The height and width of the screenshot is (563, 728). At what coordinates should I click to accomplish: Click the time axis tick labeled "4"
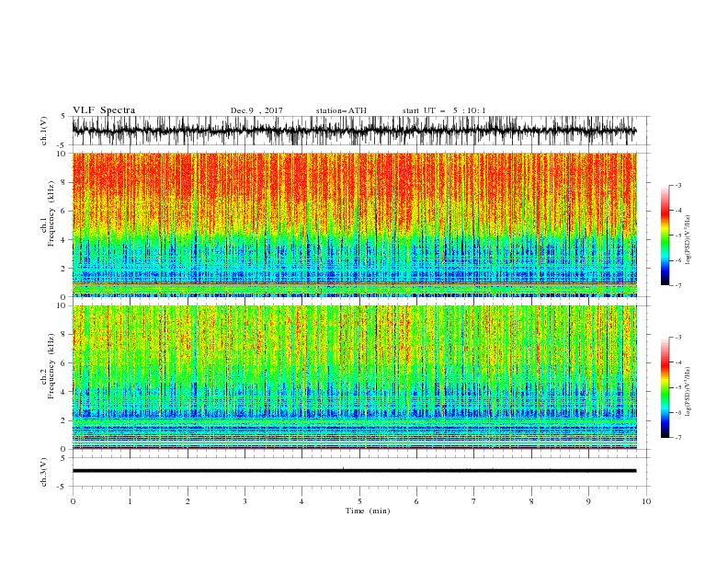click(301, 501)
